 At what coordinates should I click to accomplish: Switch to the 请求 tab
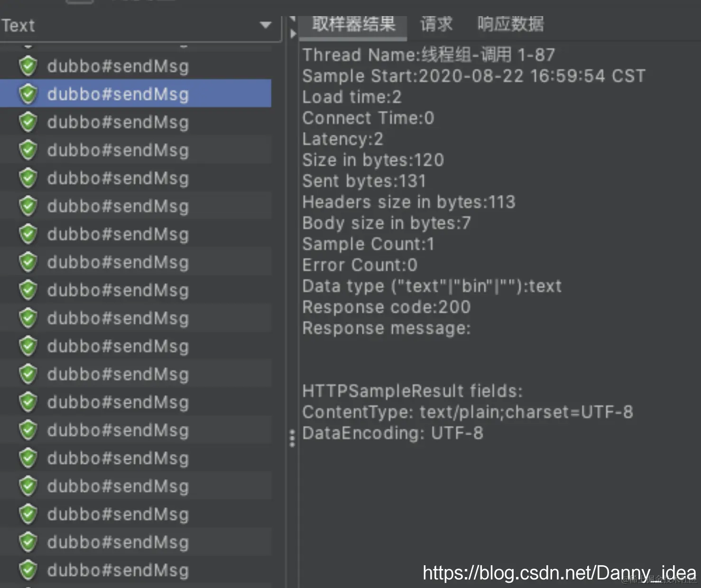click(436, 24)
